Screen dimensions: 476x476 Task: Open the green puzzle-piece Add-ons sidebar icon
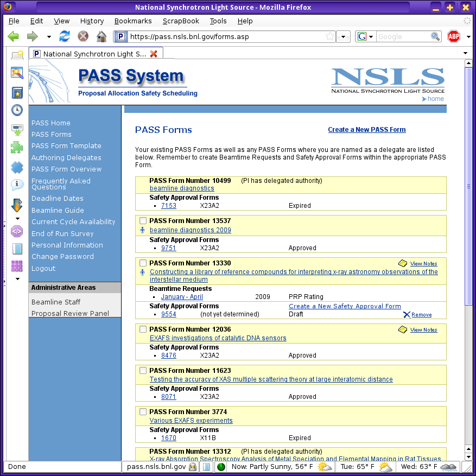(x=17, y=148)
